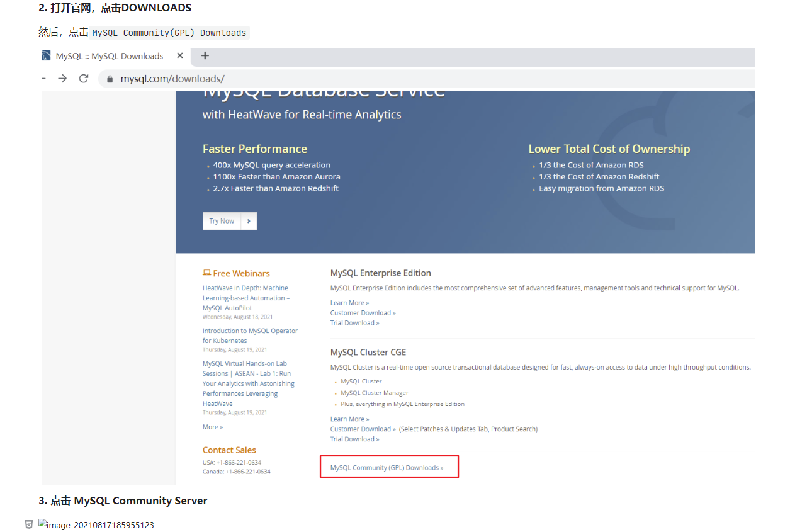790x532 pixels.
Task: Click MySQL Community (GPL) Downloads link
Action: [387, 468]
